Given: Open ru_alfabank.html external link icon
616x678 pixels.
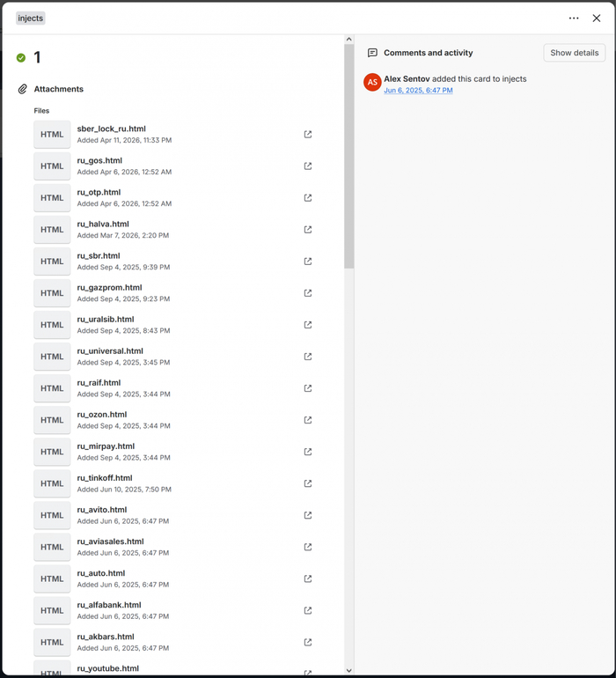Looking at the screenshot, I should coord(308,610).
